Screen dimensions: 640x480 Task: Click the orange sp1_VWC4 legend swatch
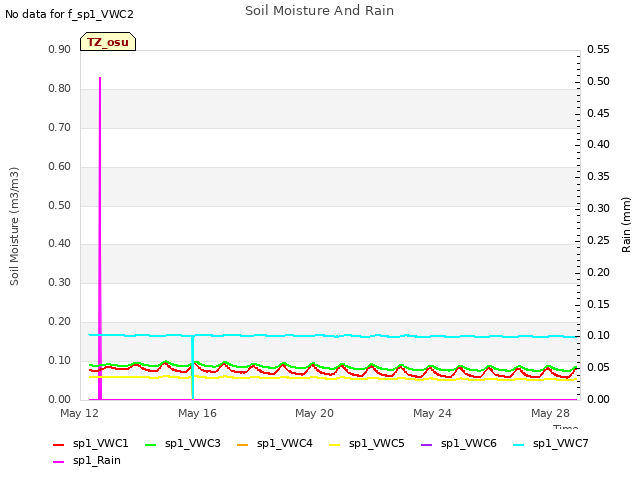pyautogui.click(x=243, y=444)
